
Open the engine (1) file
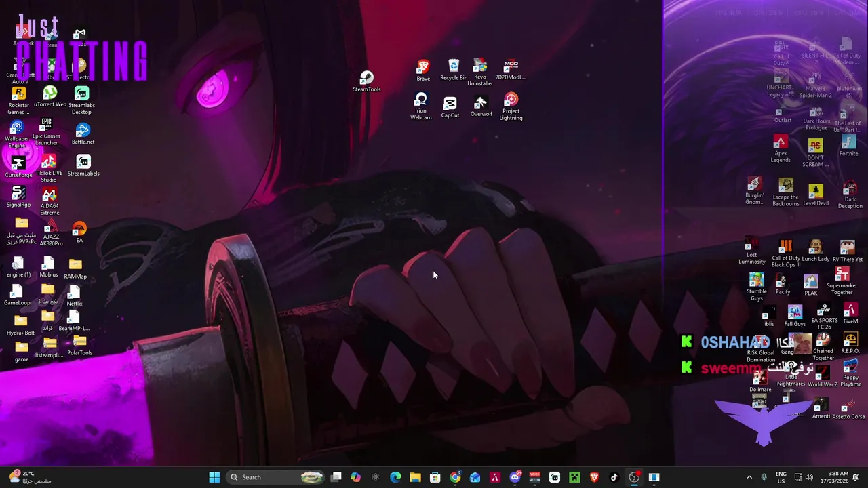(18, 267)
